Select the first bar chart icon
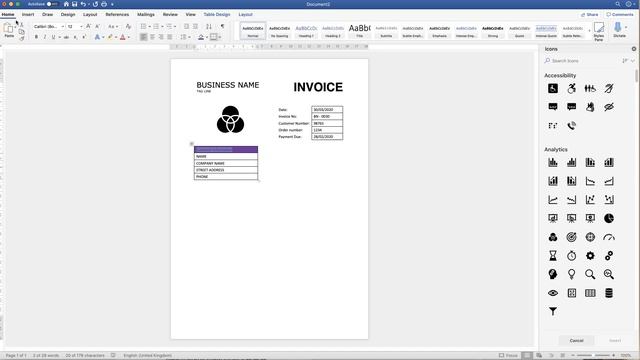This screenshot has width=640, height=360. (553, 162)
